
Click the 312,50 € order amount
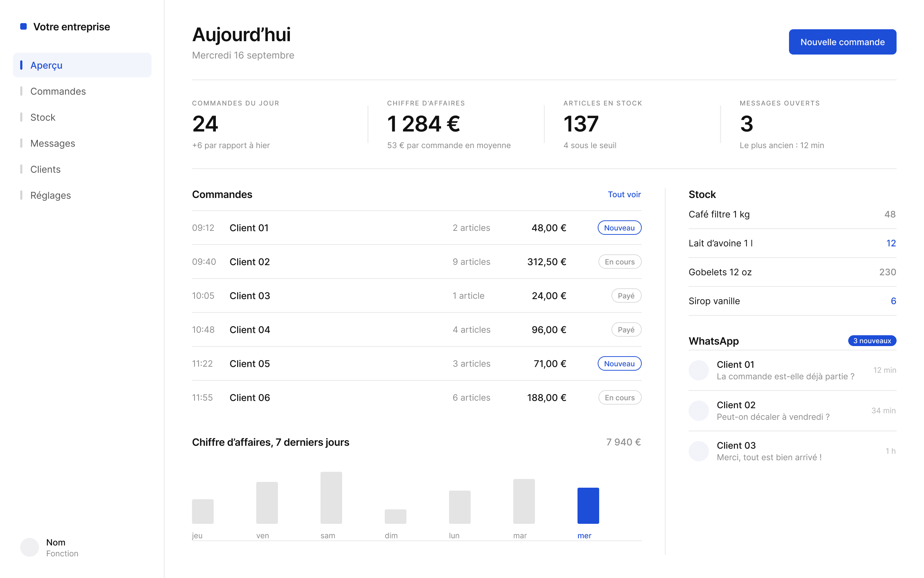point(546,262)
